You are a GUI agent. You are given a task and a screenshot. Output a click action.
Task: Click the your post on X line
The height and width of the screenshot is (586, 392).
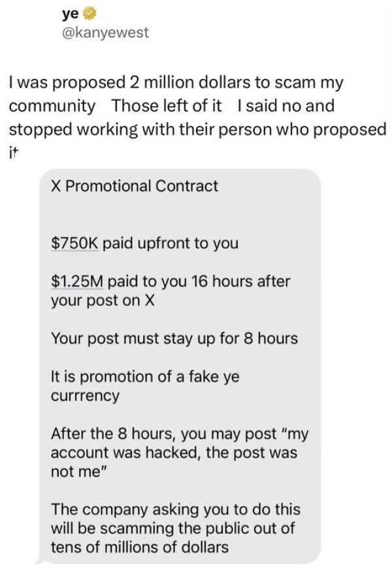103,301
